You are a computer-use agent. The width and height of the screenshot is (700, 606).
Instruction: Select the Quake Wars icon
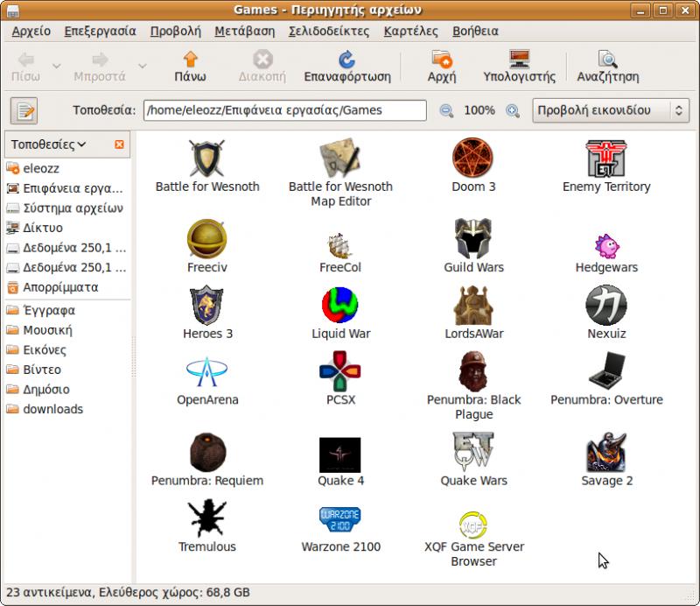pyautogui.click(x=473, y=451)
